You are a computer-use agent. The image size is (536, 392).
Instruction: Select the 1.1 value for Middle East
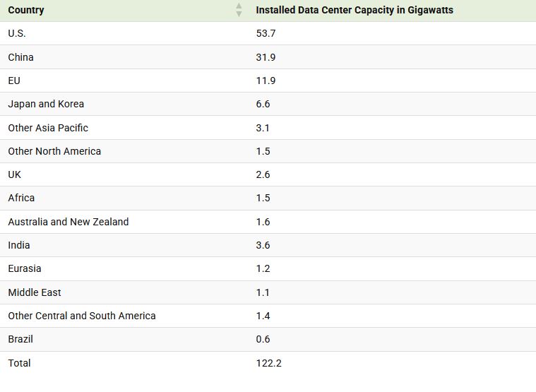263,292
